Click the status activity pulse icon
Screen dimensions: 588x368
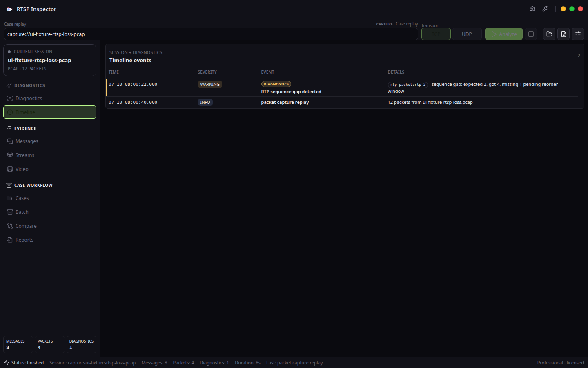click(7, 363)
